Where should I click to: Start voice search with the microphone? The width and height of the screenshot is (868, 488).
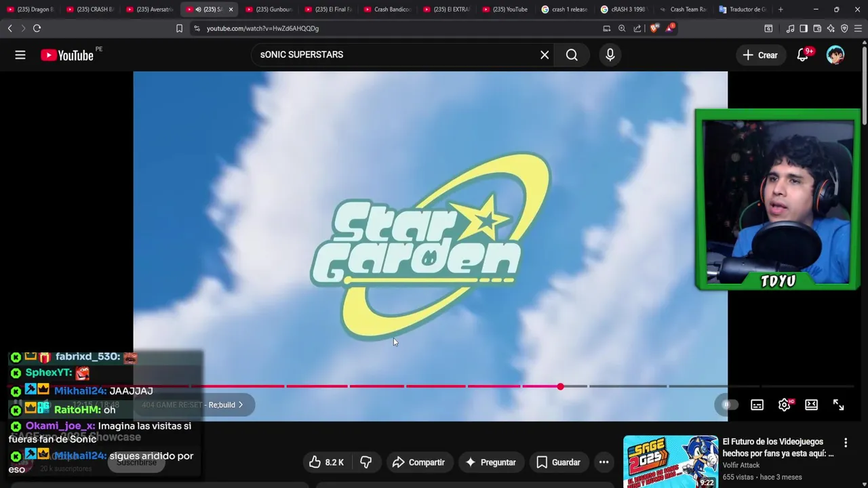click(610, 55)
